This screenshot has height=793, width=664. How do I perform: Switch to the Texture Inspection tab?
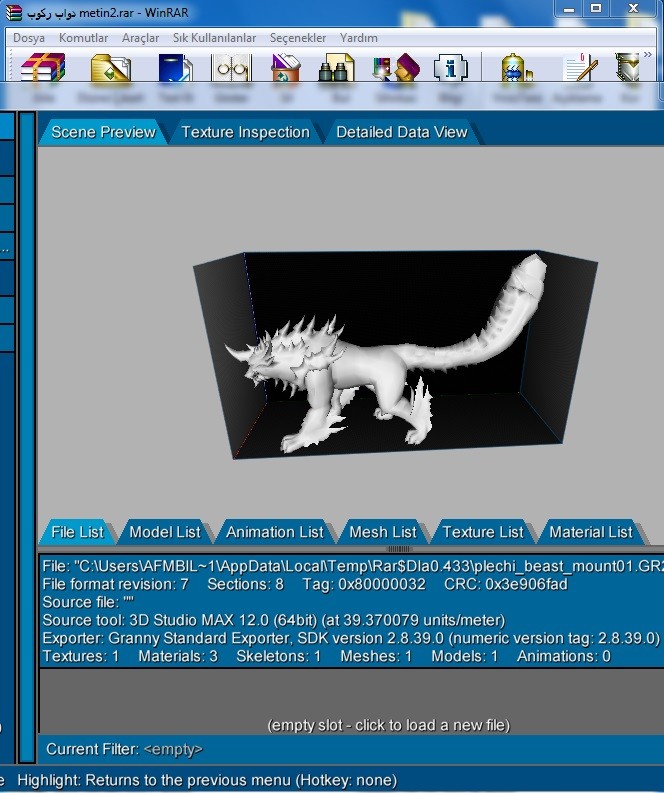[x=245, y=133]
